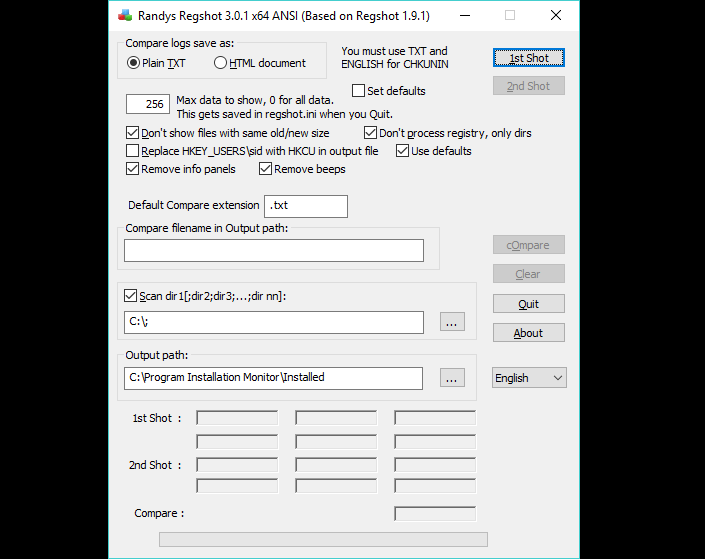The image size is (705, 559).
Task: Click the 'Max data to show, 0 for all data.' text
Action: tap(255, 100)
